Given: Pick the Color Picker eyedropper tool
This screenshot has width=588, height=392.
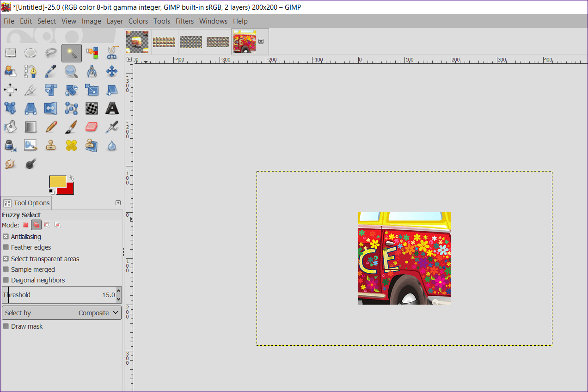Looking at the screenshot, I should 51,71.
